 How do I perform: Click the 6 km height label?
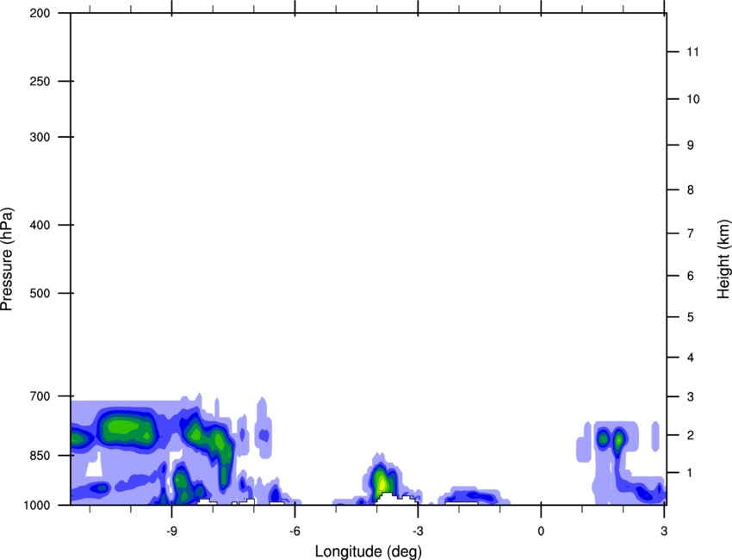(690, 276)
